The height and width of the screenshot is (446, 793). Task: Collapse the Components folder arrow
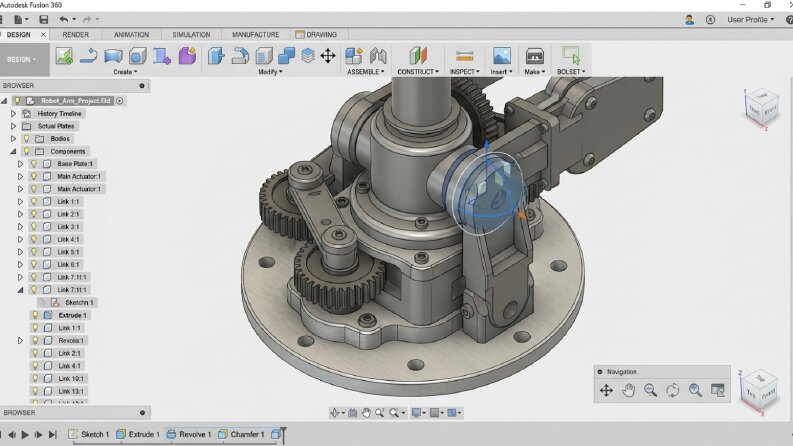coord(14,151)
